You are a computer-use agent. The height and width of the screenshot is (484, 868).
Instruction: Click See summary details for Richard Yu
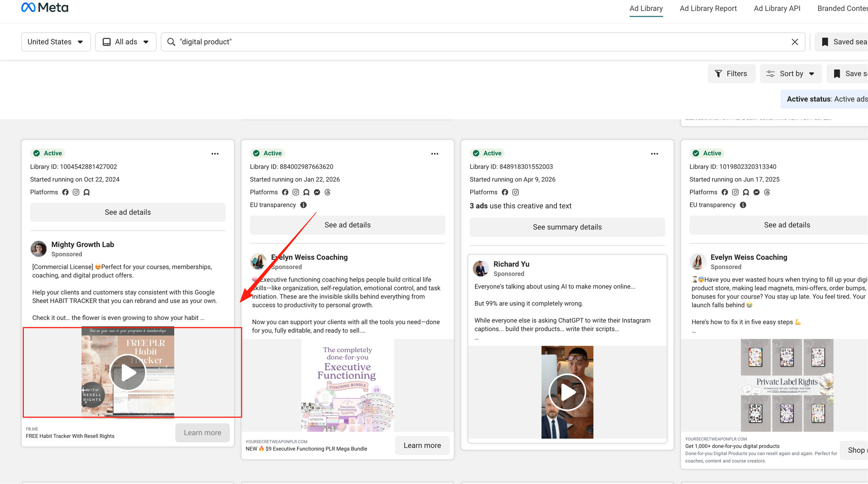tap(567, 227)
